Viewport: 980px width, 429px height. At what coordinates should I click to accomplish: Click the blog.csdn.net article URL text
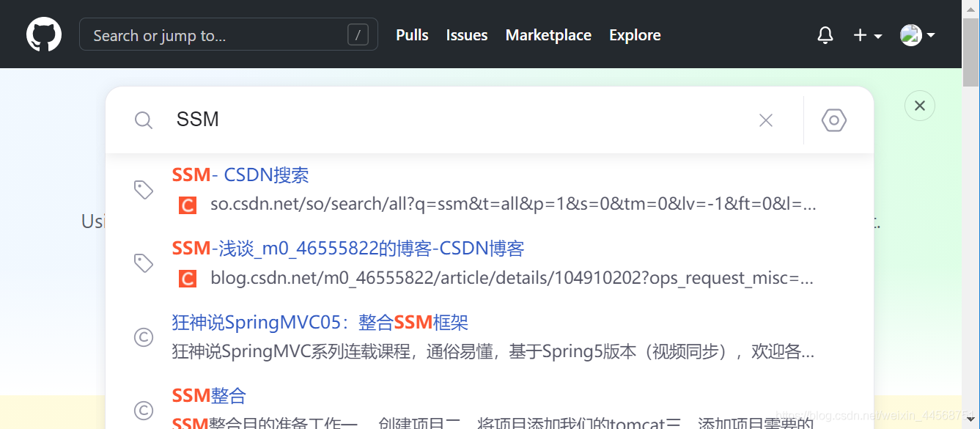pyautogui.click(x=512, y=278)
